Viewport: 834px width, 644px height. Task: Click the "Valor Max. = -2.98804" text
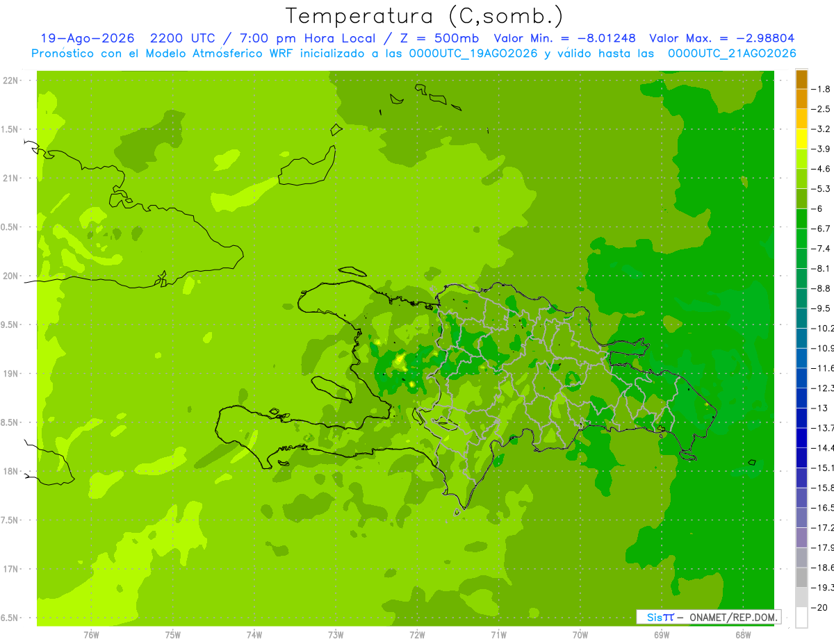tap(722, 38)
